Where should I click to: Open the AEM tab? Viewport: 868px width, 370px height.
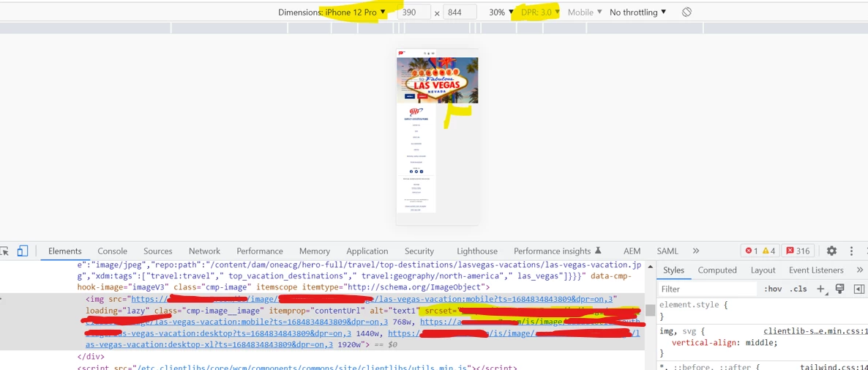tap(632, 251)
